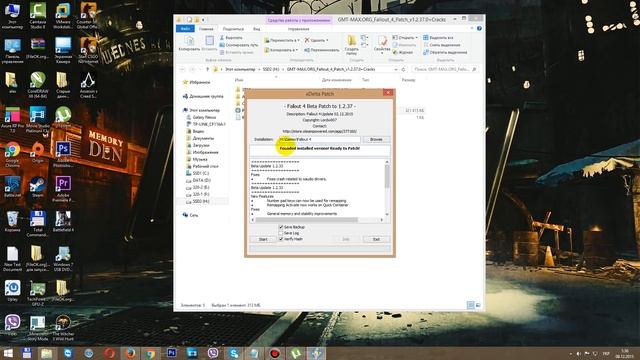Click the Имя column header
Viewport: 640px width, 360px height.
pyautogui.click(x=239, y=80)
